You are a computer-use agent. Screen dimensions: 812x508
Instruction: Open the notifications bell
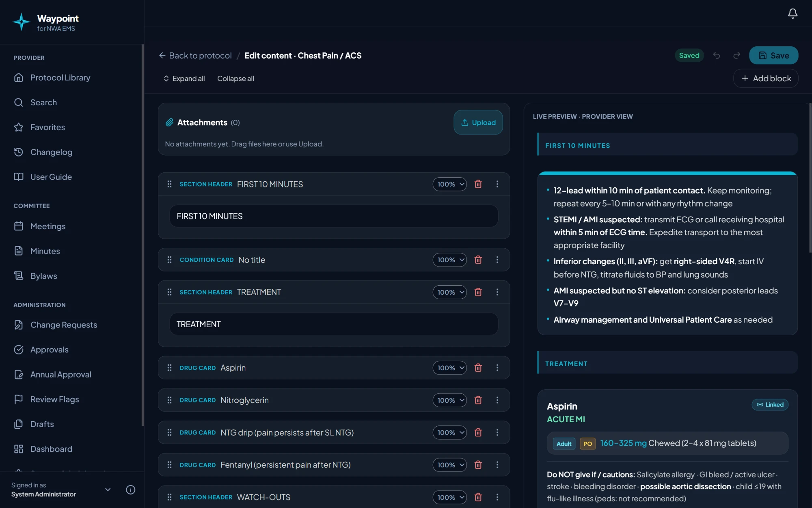pyautogui.click(x=793, y=13)
